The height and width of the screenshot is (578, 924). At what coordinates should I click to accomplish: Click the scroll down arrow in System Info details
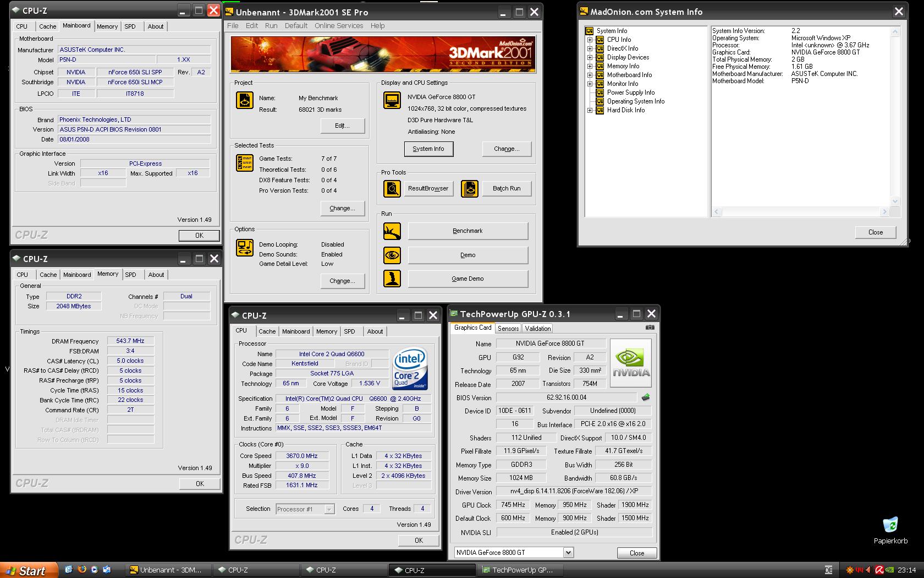click(x=895, y=201)
